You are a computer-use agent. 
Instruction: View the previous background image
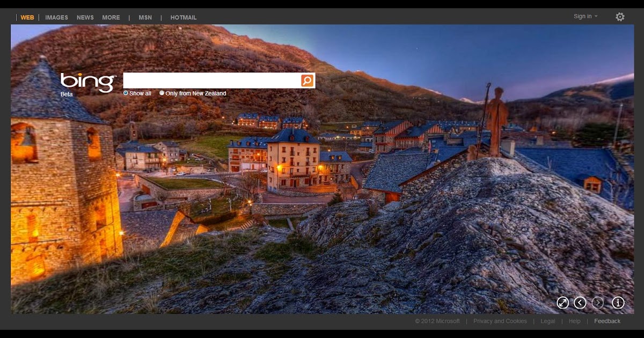click(x=580, y=303)
